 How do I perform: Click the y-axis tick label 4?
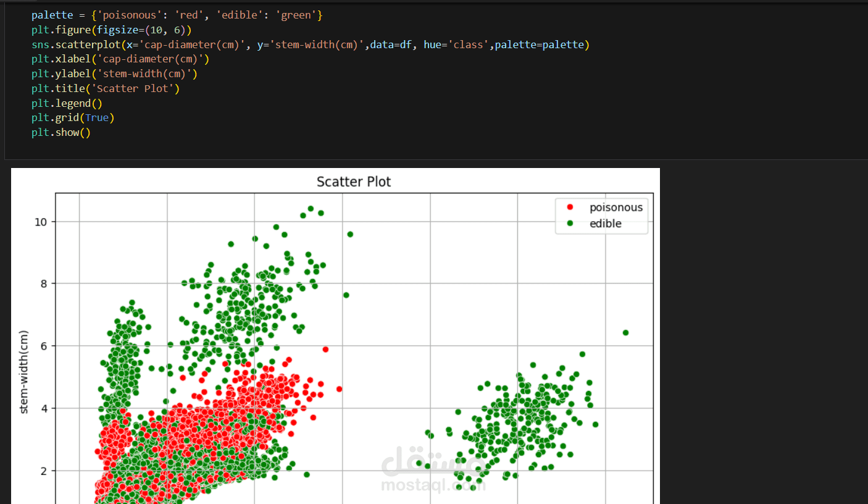44,408
